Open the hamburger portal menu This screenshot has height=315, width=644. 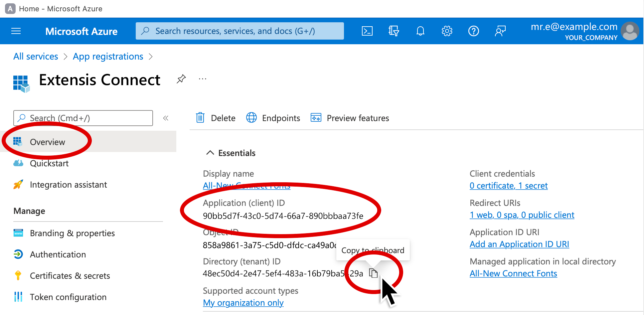tap(16, 31)
